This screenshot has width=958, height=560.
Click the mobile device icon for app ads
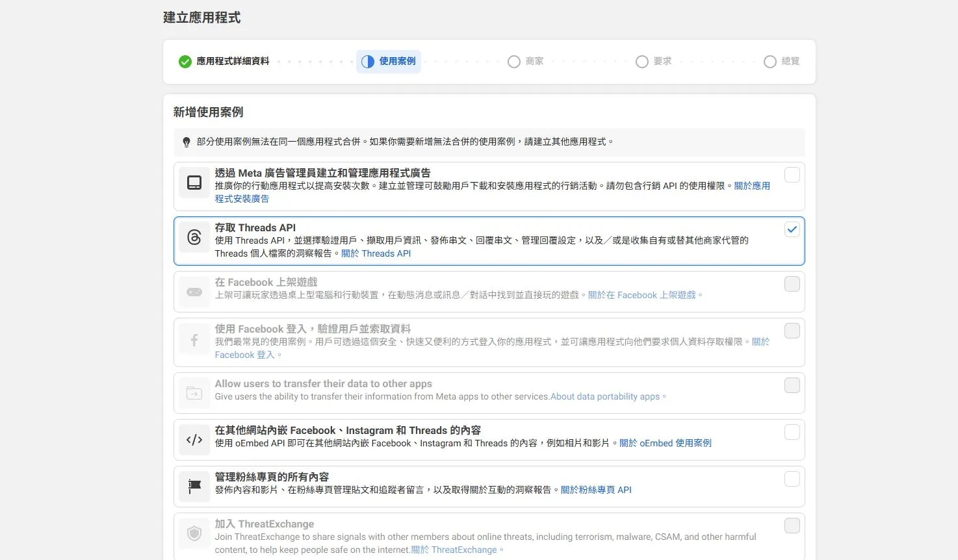click(x=194, y=183)
